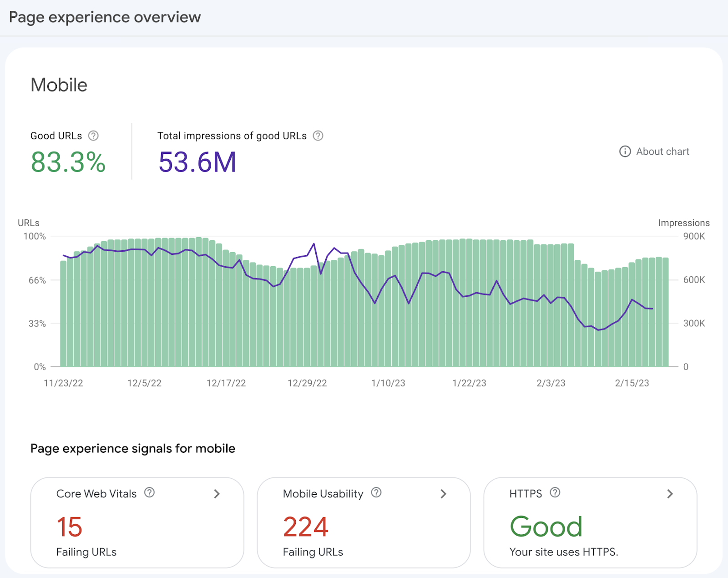Click the 53.6M impressions value
This screenshot has width=728, height=578.
(197, 162)
